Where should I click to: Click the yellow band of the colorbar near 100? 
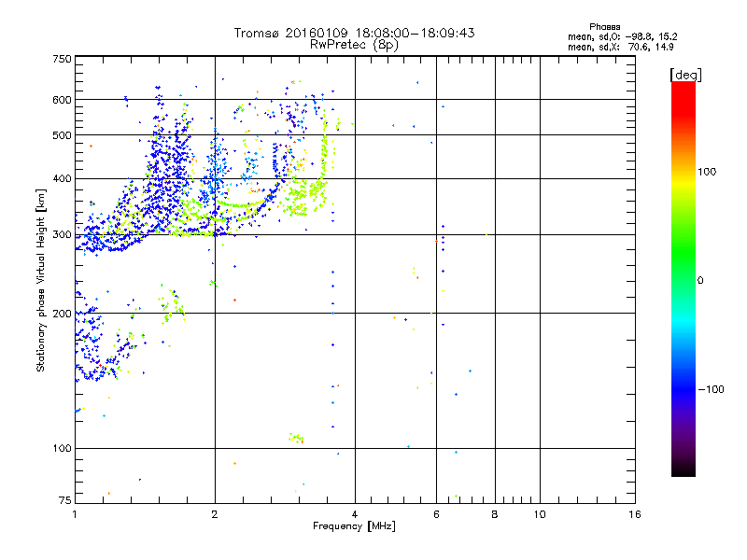pos(684,181)
